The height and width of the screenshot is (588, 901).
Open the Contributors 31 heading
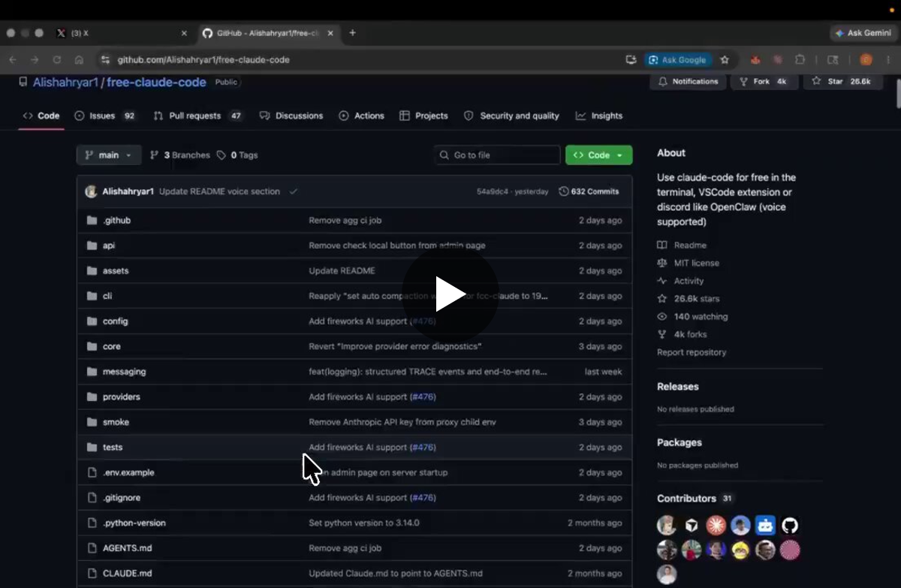695,499
